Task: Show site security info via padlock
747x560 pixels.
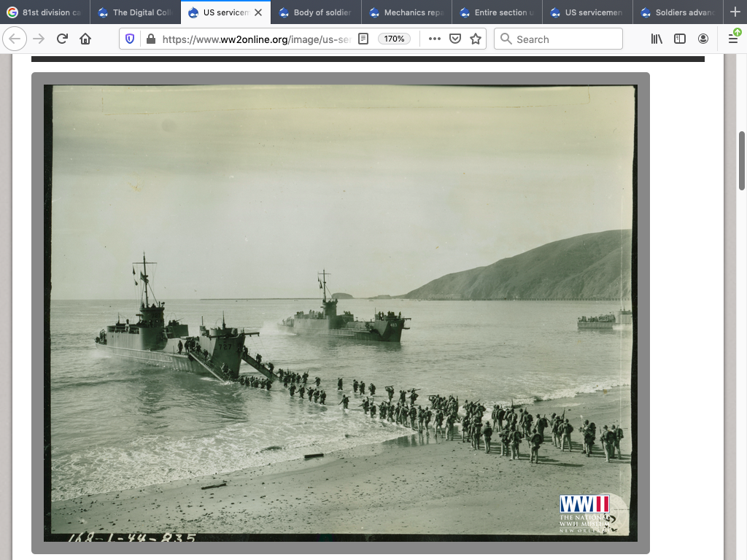Action: (150, 39)
